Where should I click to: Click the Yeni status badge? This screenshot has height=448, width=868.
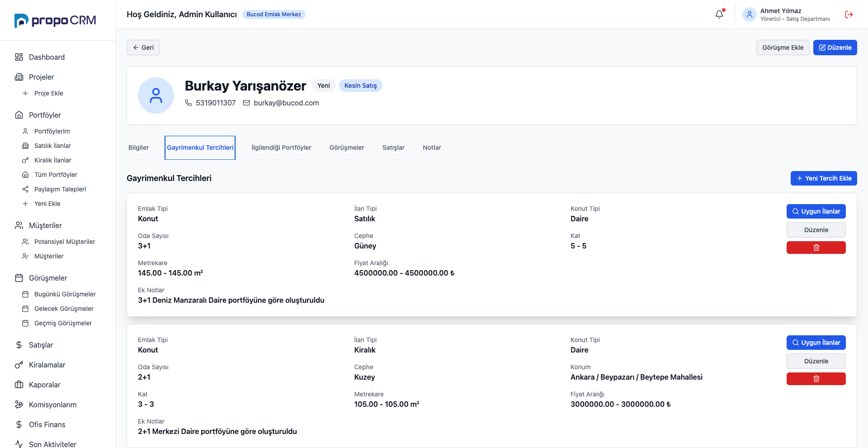click(324, 86)
